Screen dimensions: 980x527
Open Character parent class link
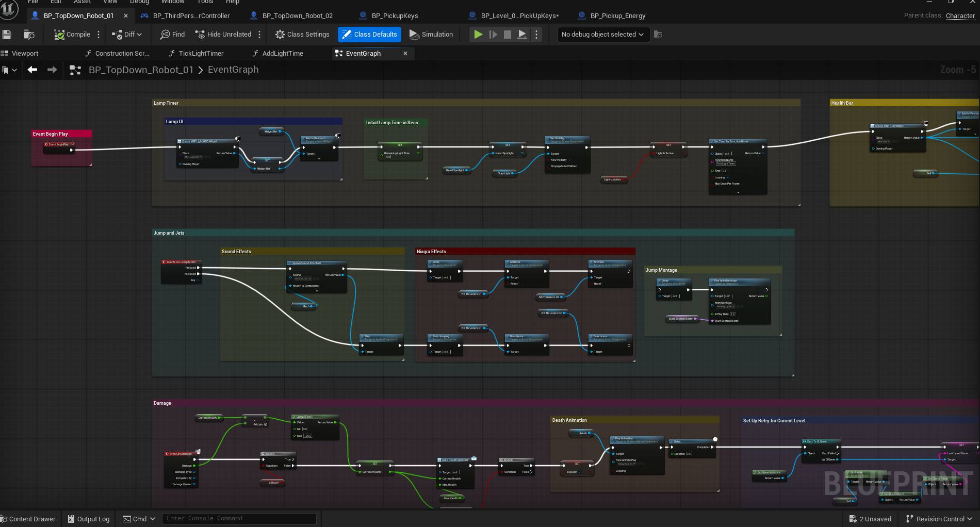[960, 15]
